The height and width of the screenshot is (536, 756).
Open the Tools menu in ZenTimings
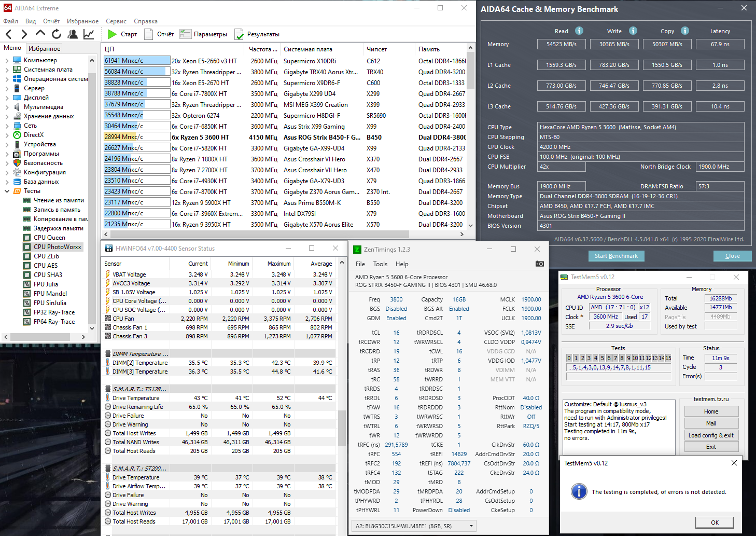click(380, 264)
